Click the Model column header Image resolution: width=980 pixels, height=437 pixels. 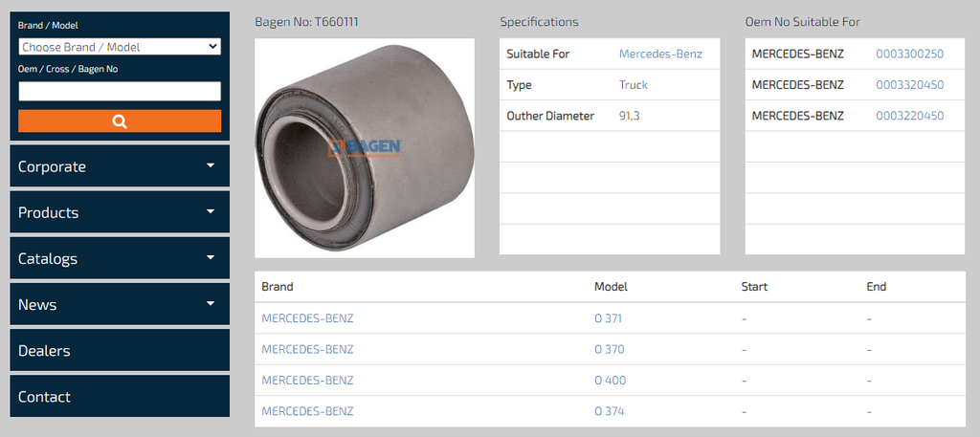[x=611, y=287]
